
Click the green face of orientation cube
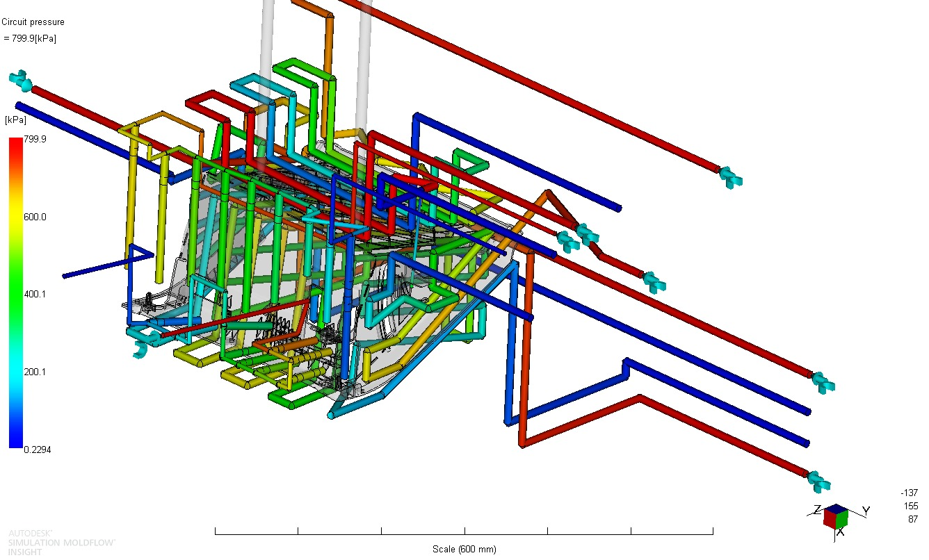click(842, 518)
